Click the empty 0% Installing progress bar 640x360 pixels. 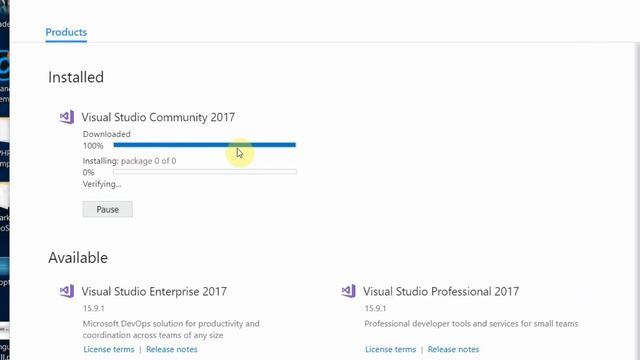tap(205, 172)
